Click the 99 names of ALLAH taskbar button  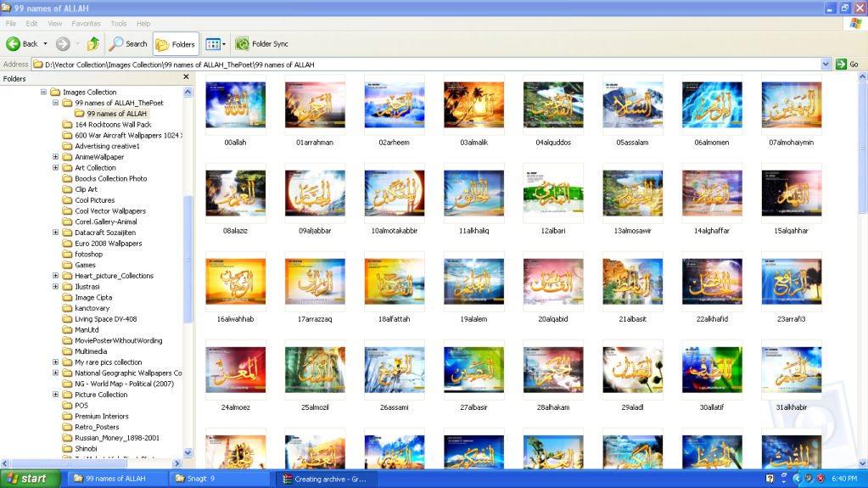(117, 479)
